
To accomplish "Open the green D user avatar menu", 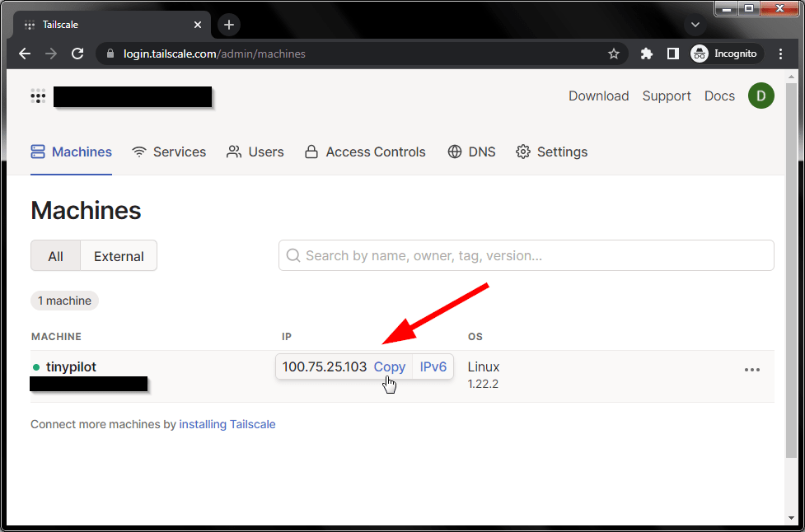I will (x=761, y=96).
